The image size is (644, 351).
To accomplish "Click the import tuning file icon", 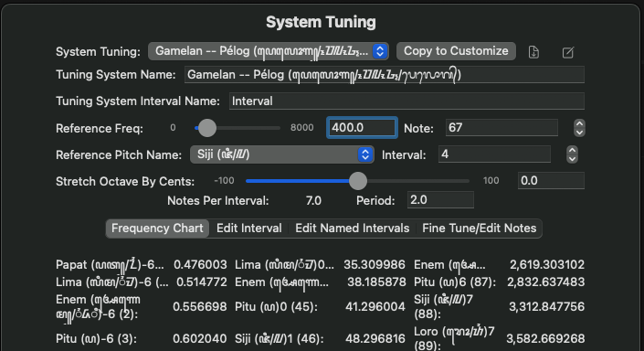I will 533,52.
